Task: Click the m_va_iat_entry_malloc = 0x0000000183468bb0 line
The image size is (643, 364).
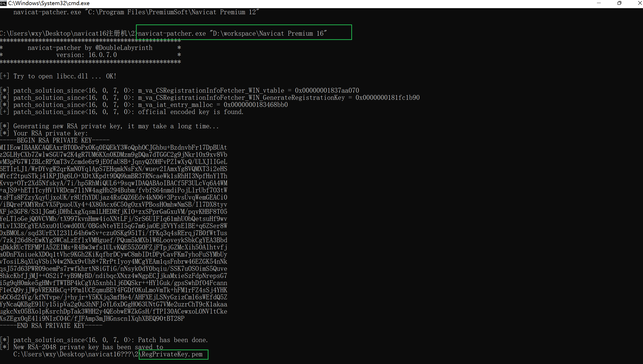Action: (144, 105)
